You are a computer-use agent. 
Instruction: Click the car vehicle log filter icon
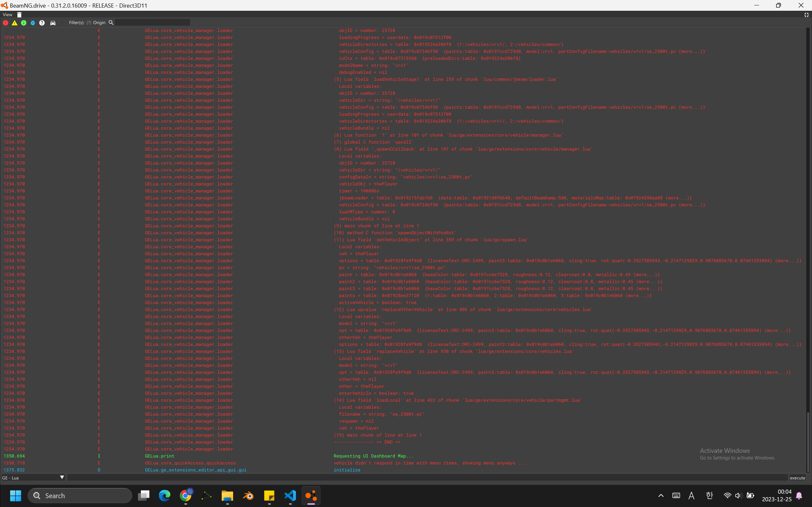53,23
